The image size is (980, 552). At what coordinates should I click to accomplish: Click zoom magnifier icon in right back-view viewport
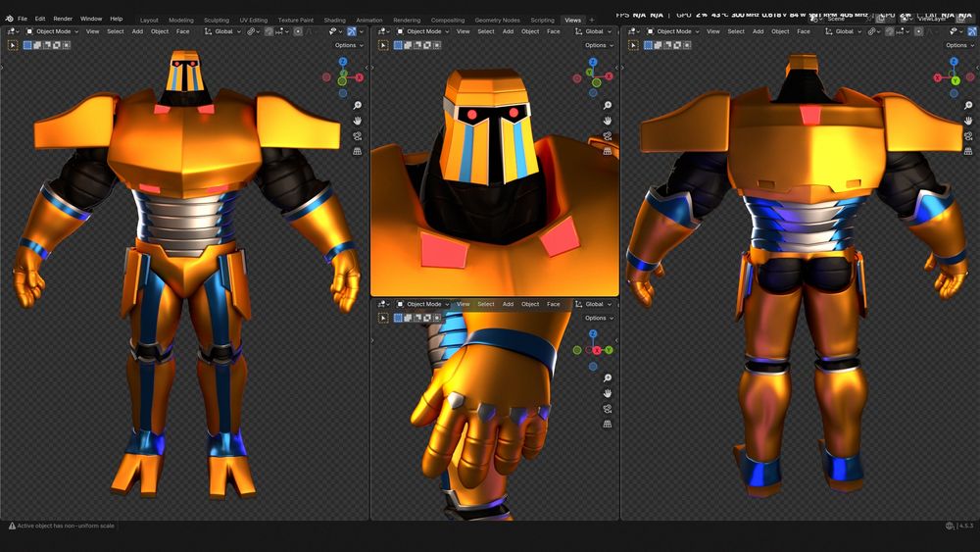pyautogui.click(x=968, y=106)
